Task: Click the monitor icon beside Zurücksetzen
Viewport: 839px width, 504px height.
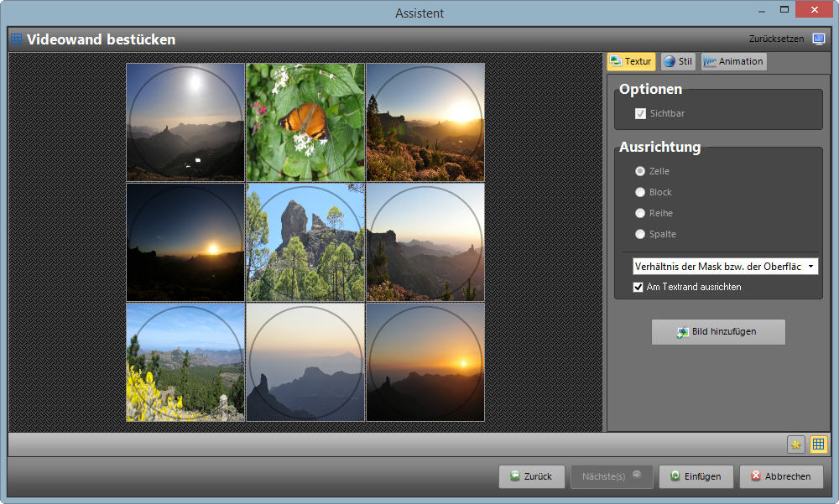Action: tap(819, 39)
